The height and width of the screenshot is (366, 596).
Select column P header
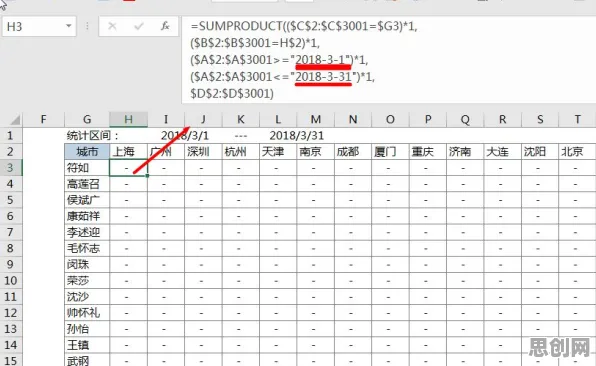[428, 120]
